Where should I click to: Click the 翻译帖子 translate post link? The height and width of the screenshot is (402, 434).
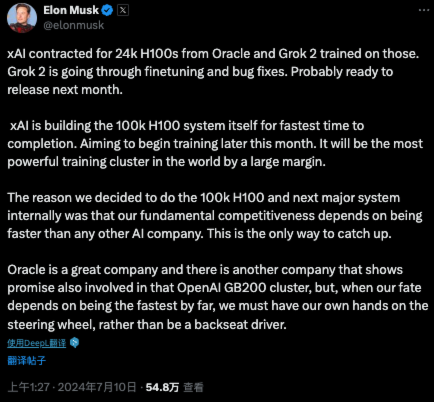click(x=27, y=360)
